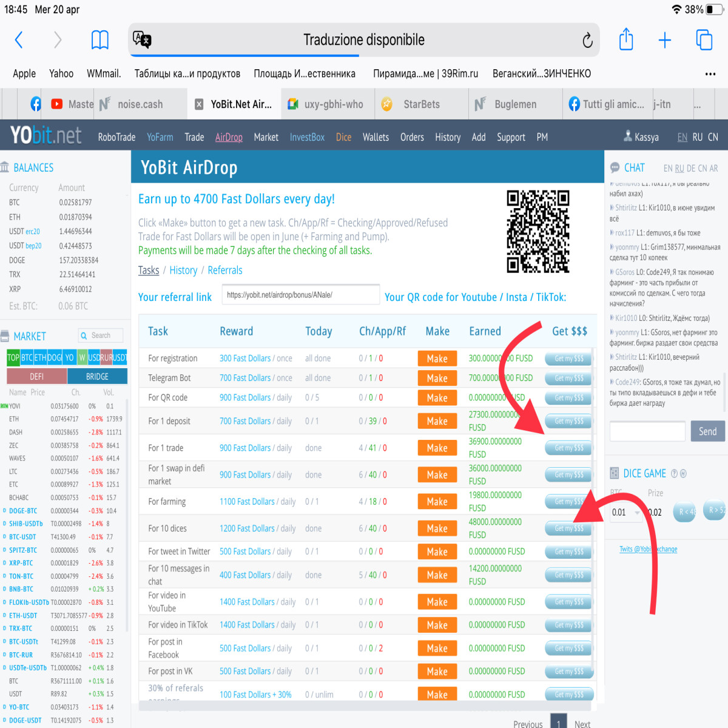Reload the page with refresh icon
This screenshot has height=728, width=728.
coord(587,41)
